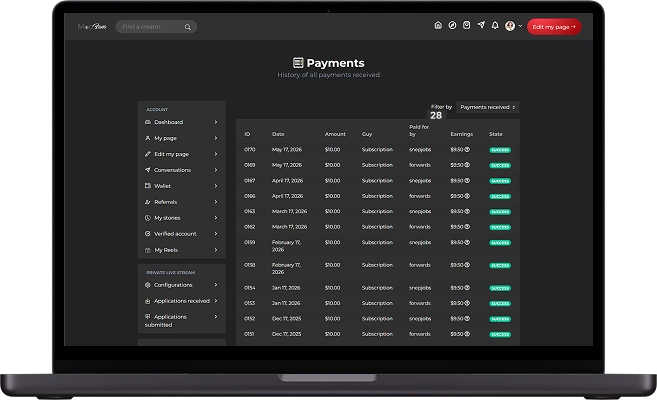Click the Find a creator search field
657x401 pixels.
click(156, 27)
